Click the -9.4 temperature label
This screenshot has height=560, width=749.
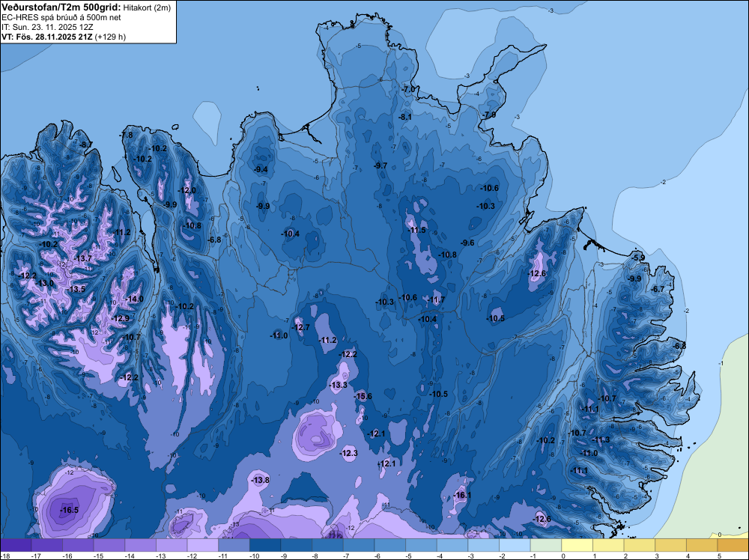(x=261, y=169)
